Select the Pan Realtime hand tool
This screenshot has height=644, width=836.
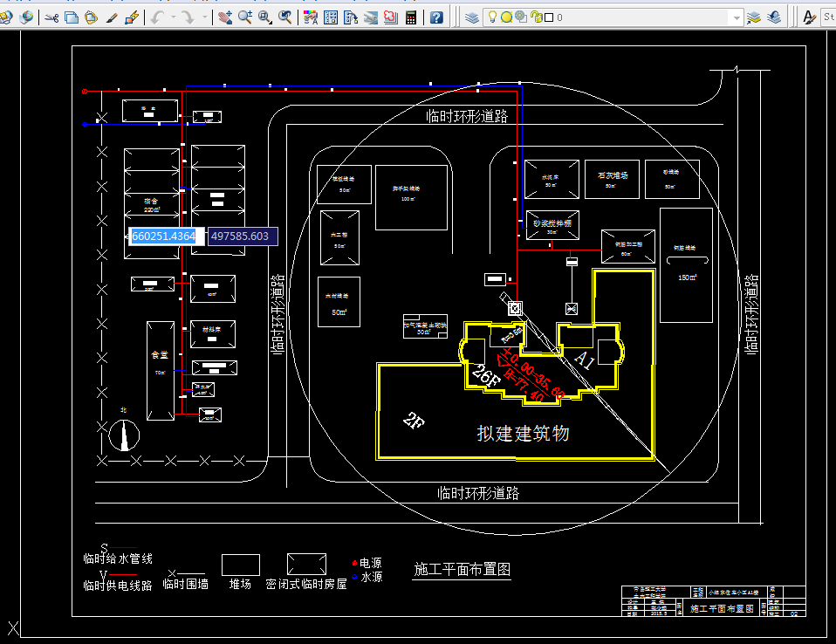[224, 16]
